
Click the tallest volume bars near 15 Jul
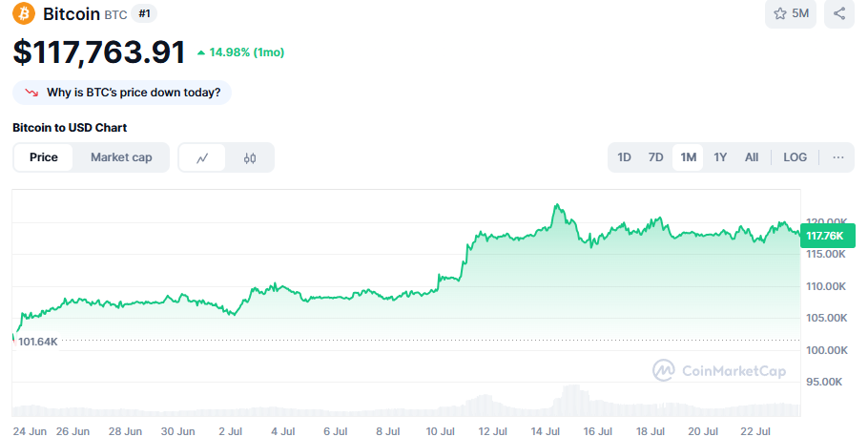572,400
